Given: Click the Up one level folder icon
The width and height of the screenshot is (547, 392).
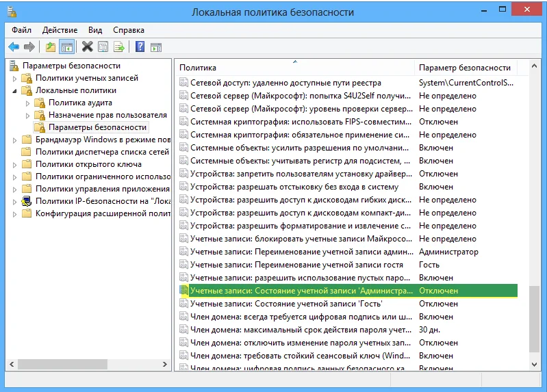Looking at the screenshot, I should pos(51,47).
